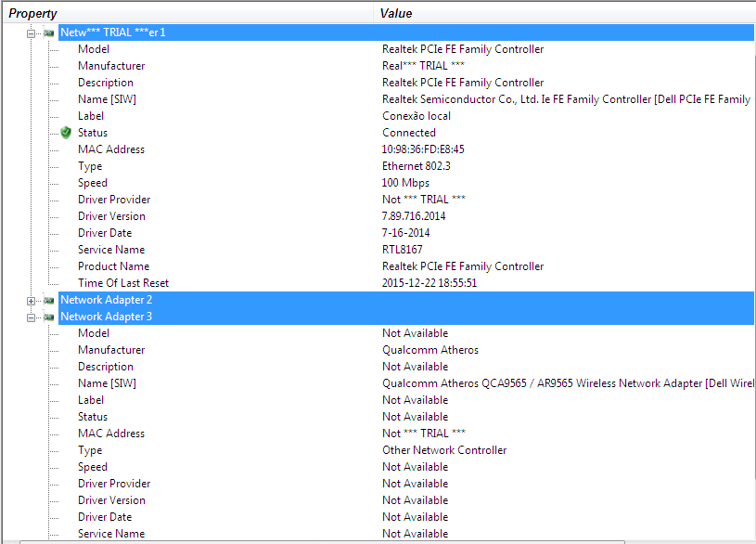Select the Netw*** TRIAL ***er 1 row
This screenshot has width=756, height=544.
point(406,32)
